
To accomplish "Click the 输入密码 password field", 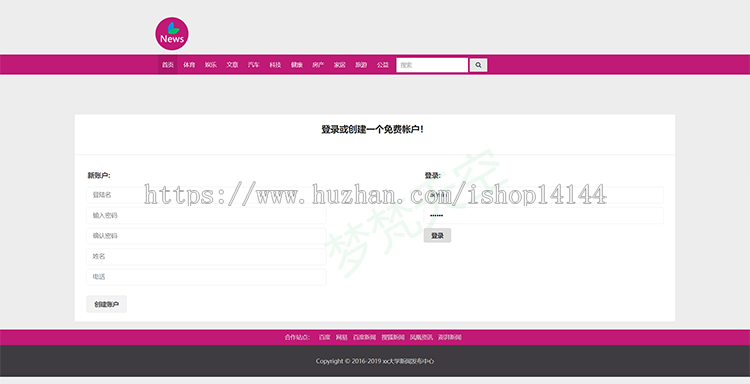I will (206, 216).
